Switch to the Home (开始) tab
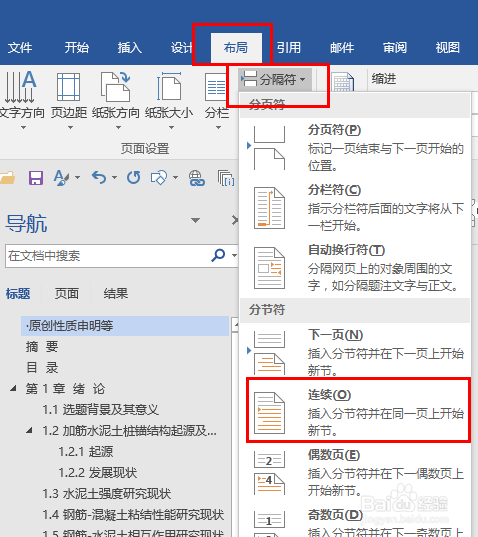The width and height of the screenshot is (478, 537). [x=77, y=48]
